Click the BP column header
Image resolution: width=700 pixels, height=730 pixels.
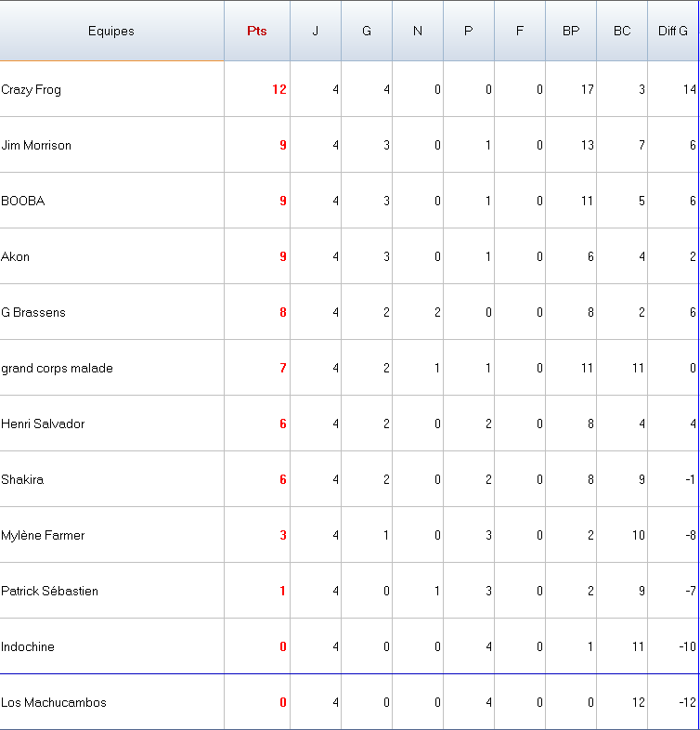pyautogui.click(x=571, y=31)
